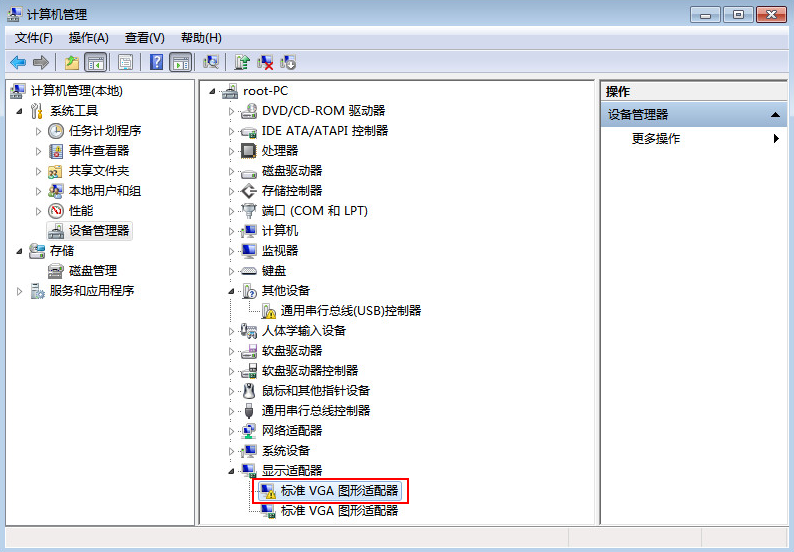
Task: Click the 键盘 keyboard icon
Action: coord(249,271)
